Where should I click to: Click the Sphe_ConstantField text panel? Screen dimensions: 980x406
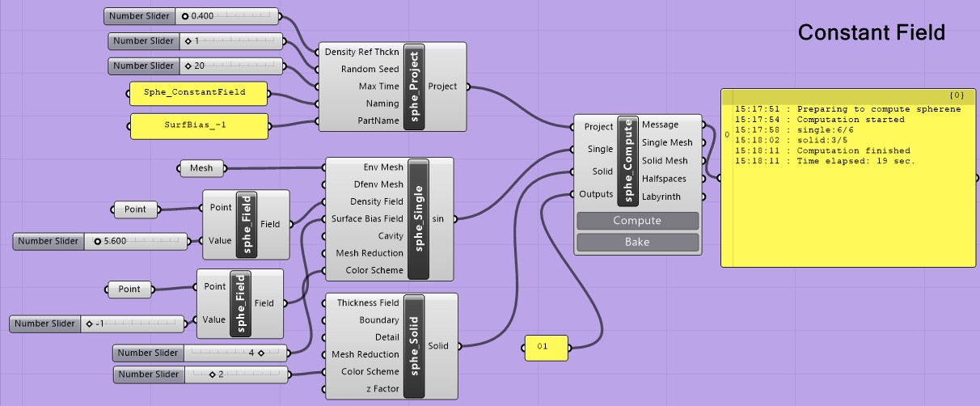pyautogui.click(x=199, y=93)
